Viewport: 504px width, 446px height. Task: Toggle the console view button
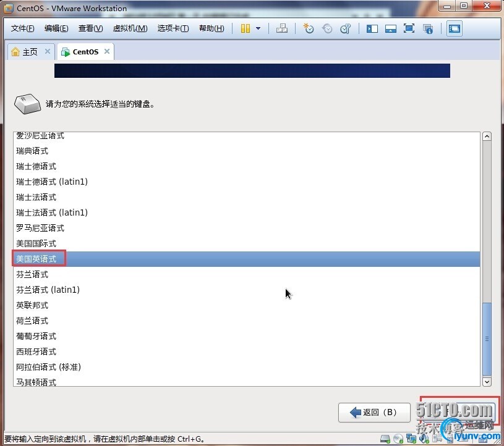(454, 28)
